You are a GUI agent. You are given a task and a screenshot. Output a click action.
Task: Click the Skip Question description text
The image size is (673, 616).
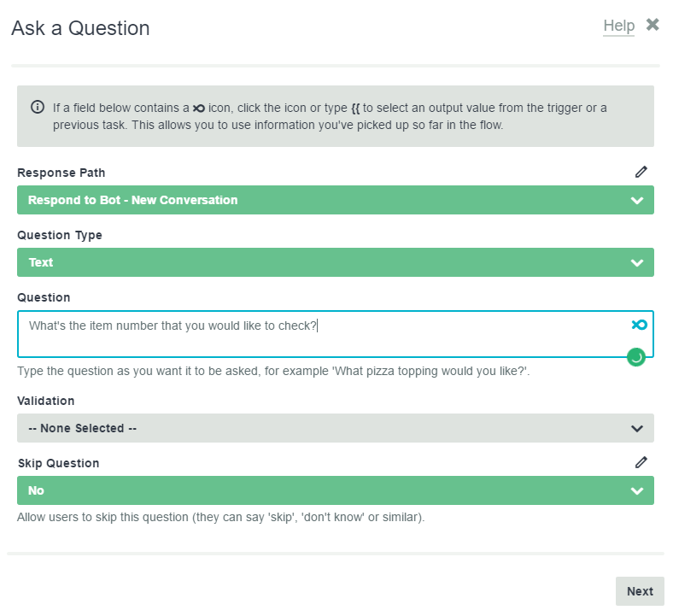(220, 517)
